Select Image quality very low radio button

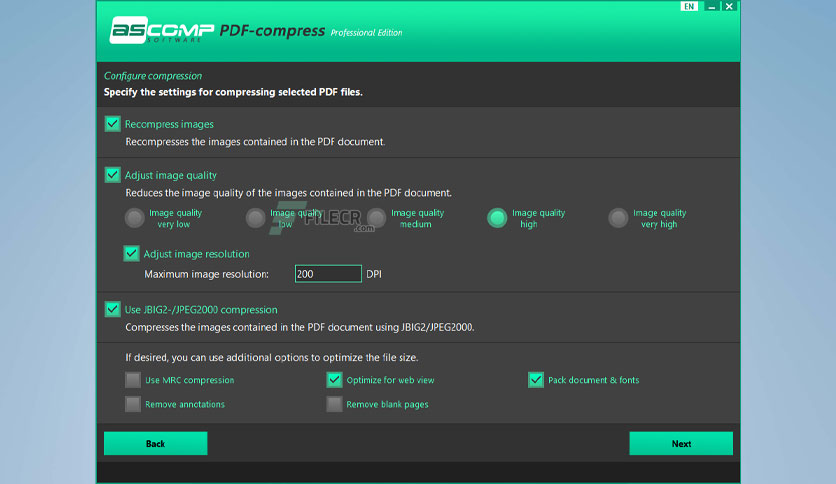[134, 218]
